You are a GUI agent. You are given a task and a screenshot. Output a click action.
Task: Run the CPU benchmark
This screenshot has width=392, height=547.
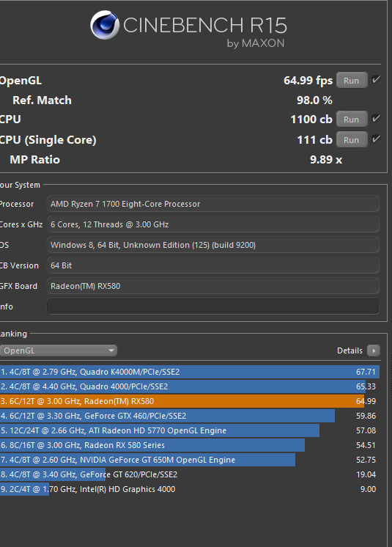352,119
